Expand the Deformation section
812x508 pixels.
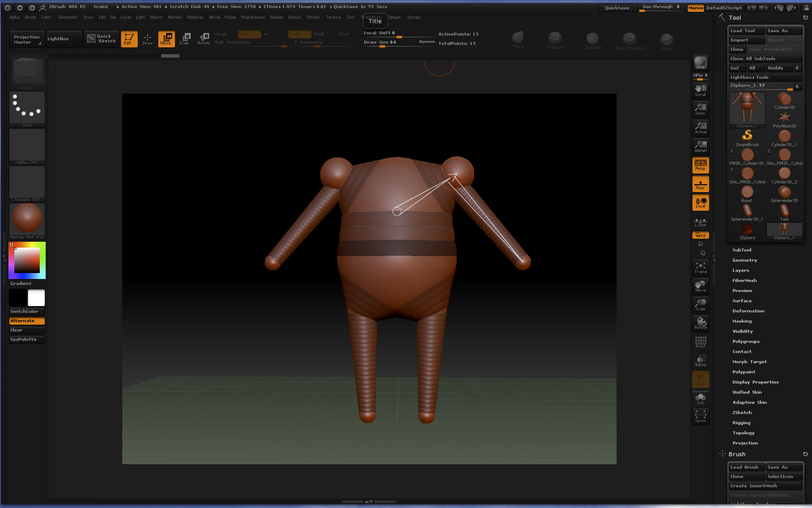(x=748, y=311)
